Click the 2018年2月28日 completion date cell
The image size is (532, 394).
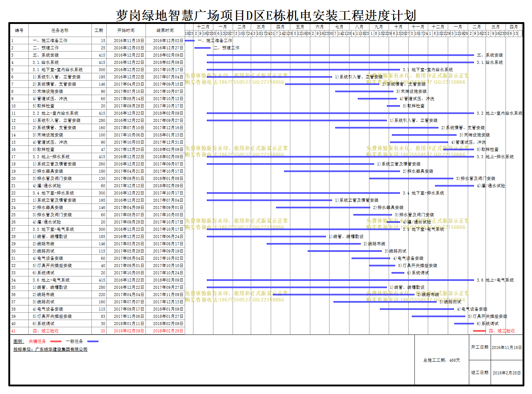click(507, 373)
